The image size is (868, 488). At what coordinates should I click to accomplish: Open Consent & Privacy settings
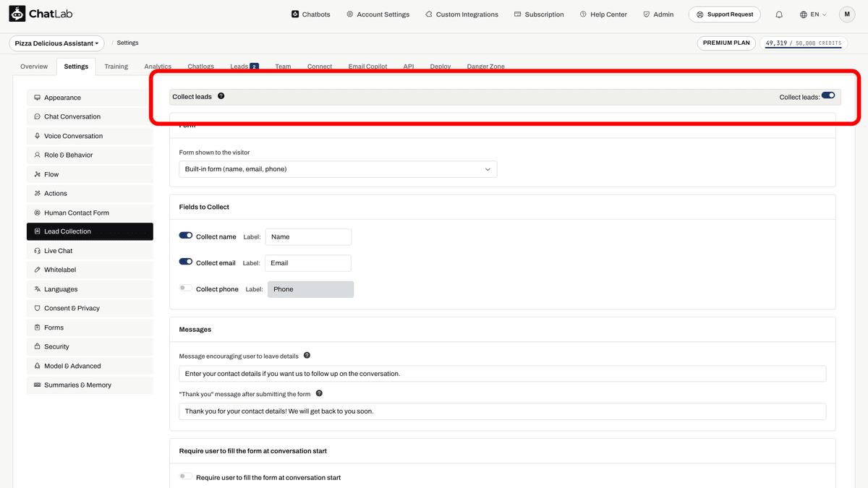[x=90, y=308]
